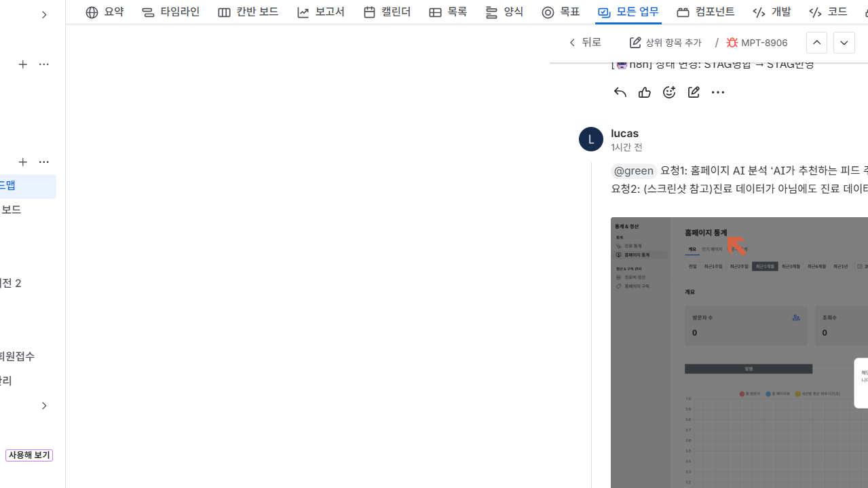Click the 뒤로 back button
The width and height of the screenshot is (868, 488).
585,42
